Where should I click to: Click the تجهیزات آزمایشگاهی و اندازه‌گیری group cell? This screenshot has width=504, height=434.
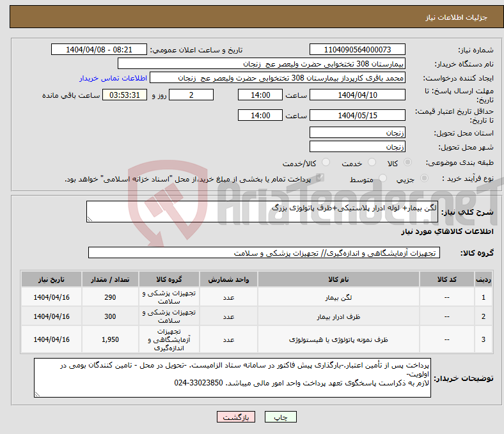coord(169,339)
